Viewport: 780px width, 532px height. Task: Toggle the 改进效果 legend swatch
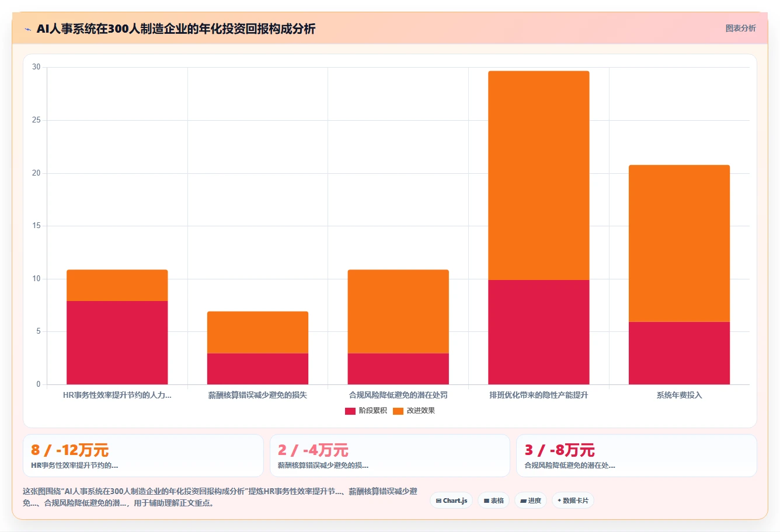[398, 411]
